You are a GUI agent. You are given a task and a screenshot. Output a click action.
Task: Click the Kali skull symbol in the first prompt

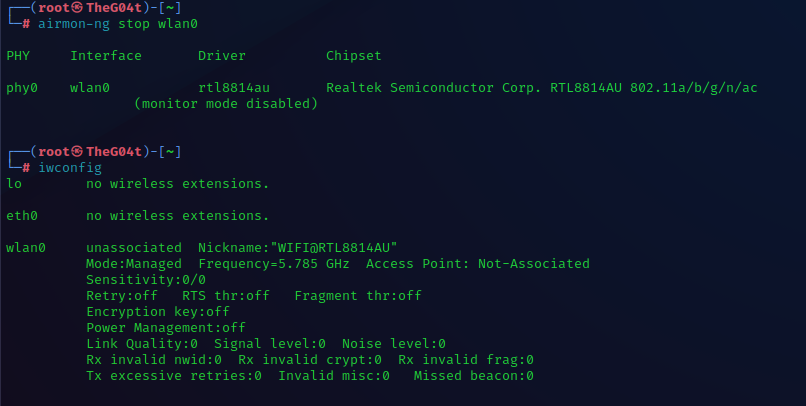point(79,8)
